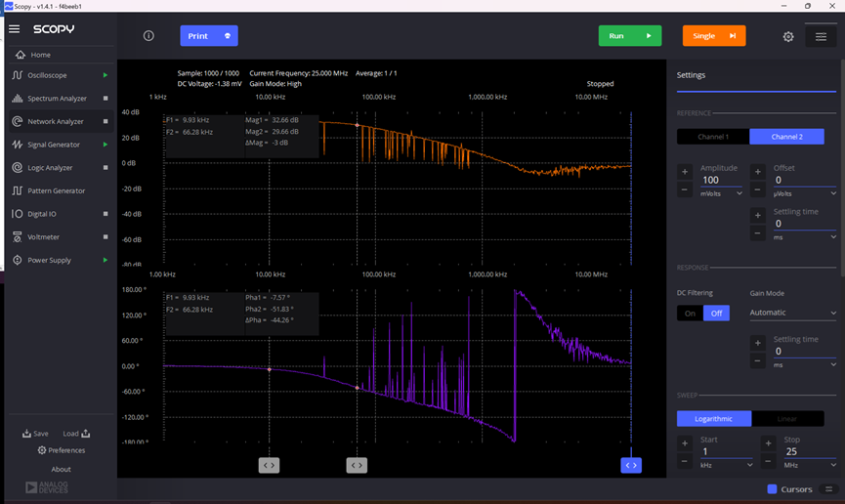Switch sweep to Logarithmic

click(713, 419)
